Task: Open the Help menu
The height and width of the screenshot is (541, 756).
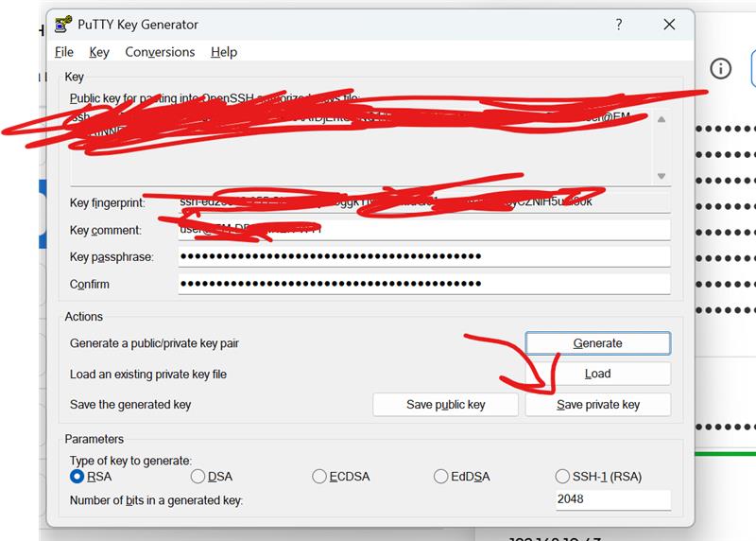Action: pos(224,52)
